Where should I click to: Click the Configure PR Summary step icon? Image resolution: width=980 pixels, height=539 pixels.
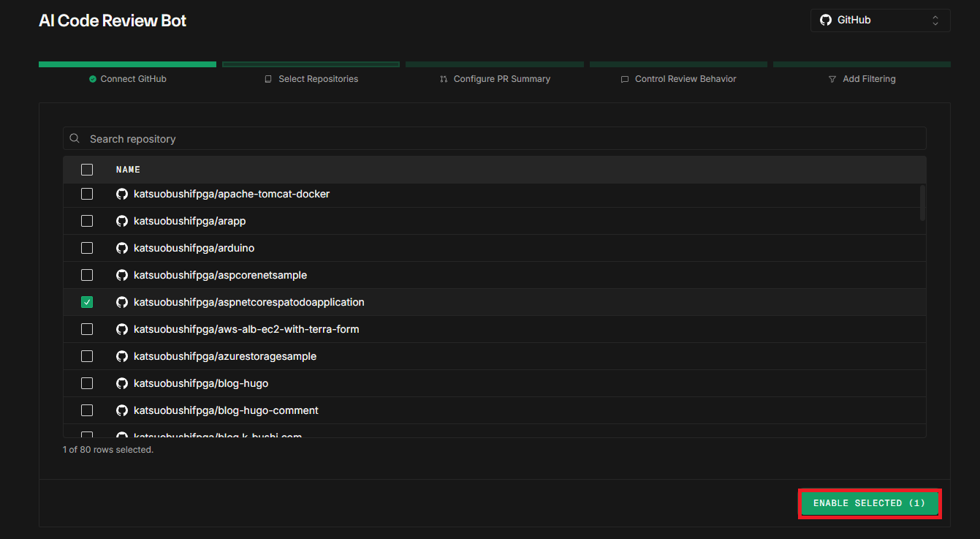[x=444, y=79]
